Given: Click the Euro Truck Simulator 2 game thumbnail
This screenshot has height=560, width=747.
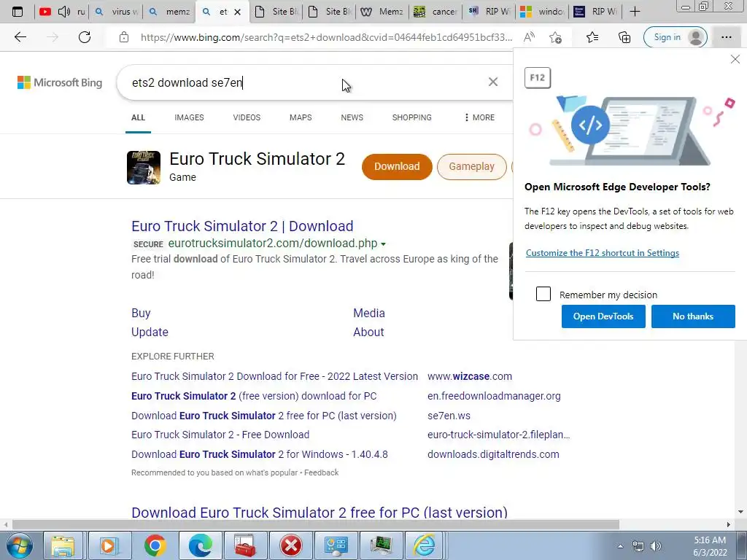Looking at the screenshot, I should (144, 167).
